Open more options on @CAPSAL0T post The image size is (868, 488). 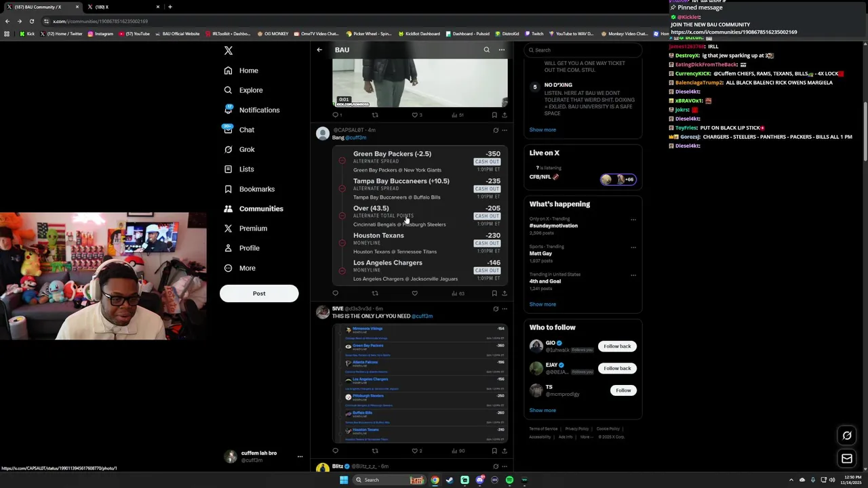coord(505,130)
